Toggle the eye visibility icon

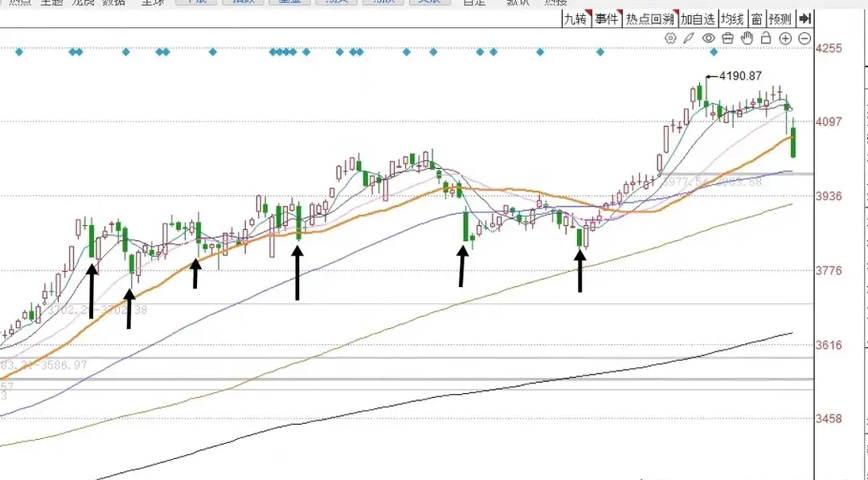pyautogui.click(x=708, y=39)
